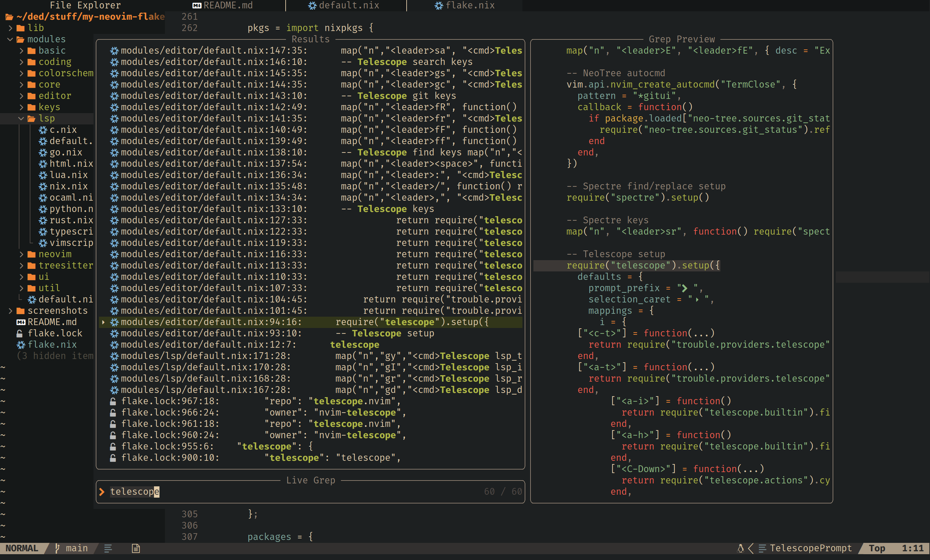This screenshot has height=560, width=930.
Task: Select result modules/lsp/default.nix:171:28
Action: (206, 356)
